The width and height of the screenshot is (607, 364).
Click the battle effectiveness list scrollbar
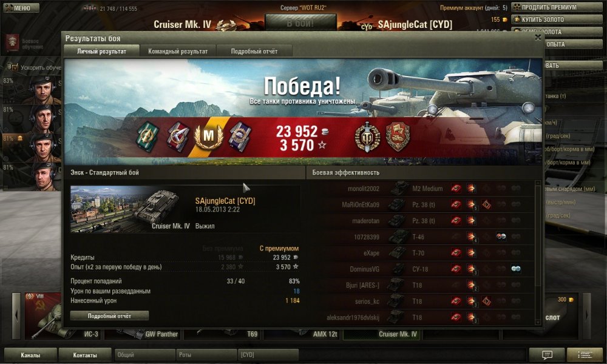538,252
